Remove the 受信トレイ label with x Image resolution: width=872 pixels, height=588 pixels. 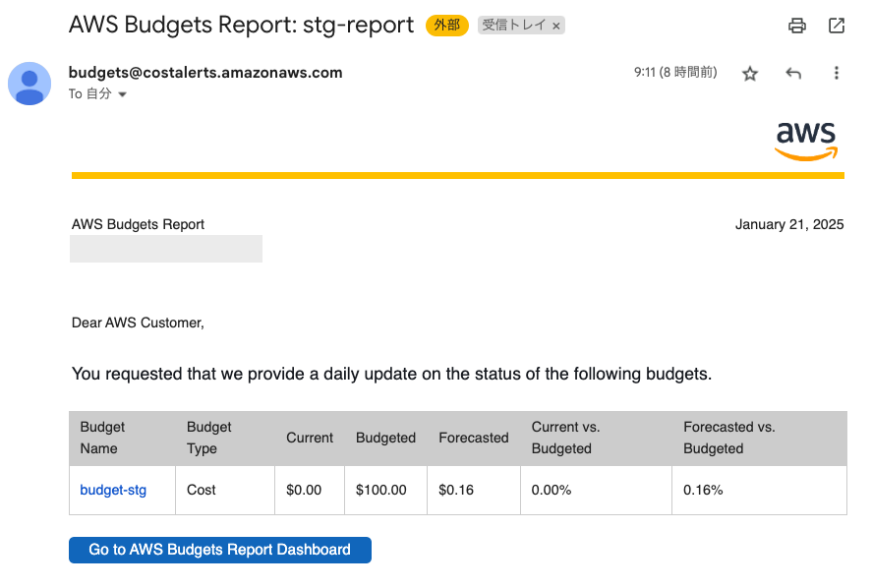click(556, 26)
